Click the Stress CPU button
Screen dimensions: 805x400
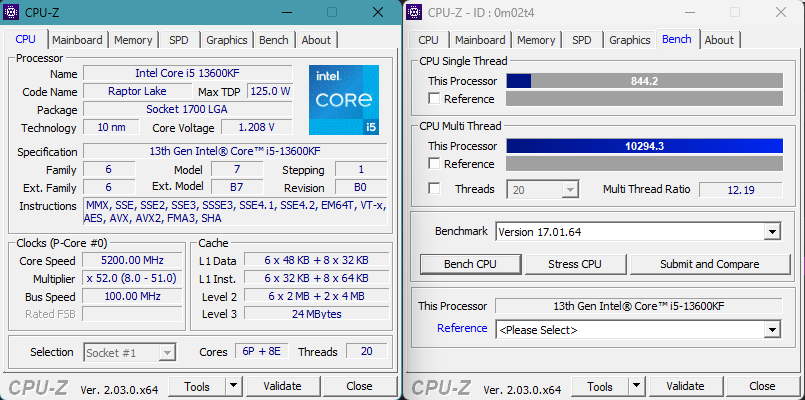pos(574,264)
